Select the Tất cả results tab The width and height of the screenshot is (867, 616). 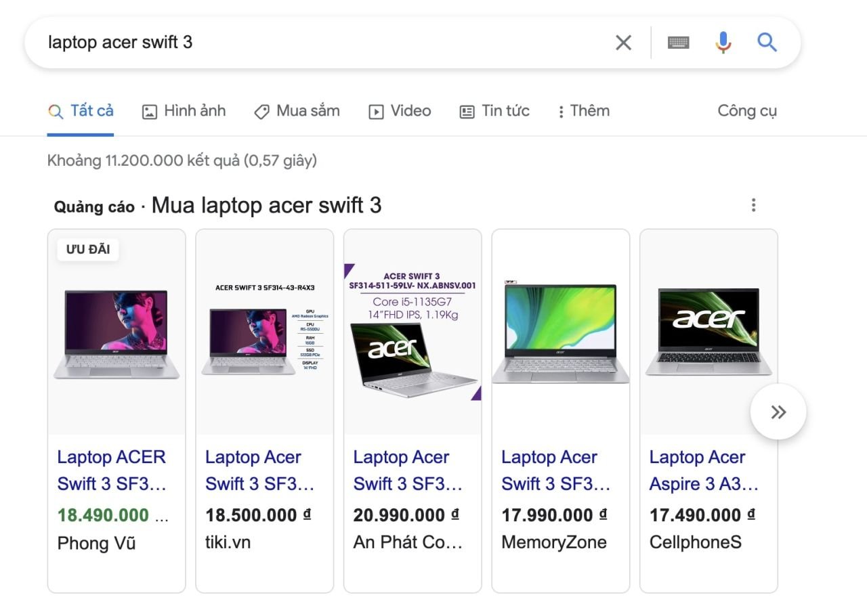tap(81, 111)
